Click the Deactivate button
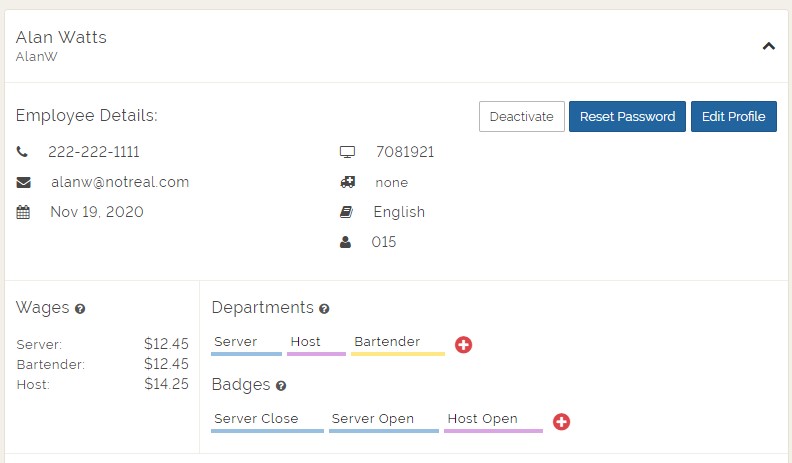 (x=521, y=117)
